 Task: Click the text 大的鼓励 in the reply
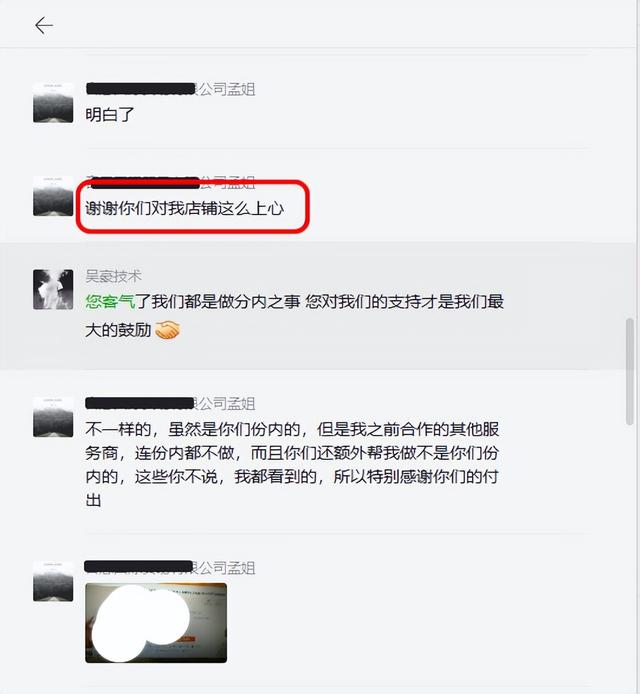coord(118,330)
